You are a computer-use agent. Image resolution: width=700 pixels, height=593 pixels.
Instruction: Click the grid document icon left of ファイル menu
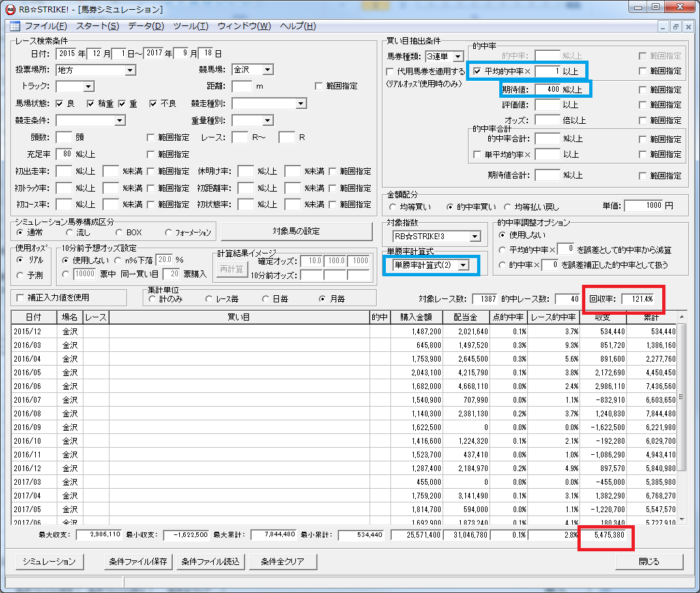pos(15,26)
